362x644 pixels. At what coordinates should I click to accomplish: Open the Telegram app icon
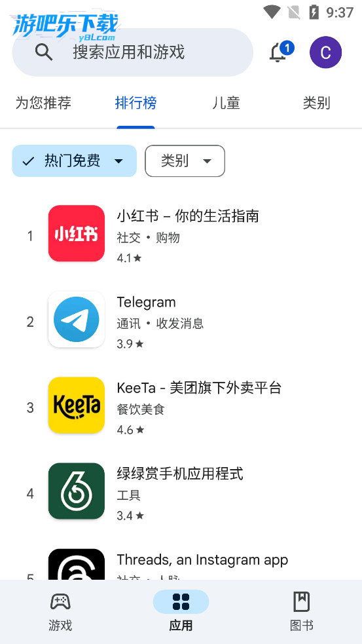click(x=77, y=319)
